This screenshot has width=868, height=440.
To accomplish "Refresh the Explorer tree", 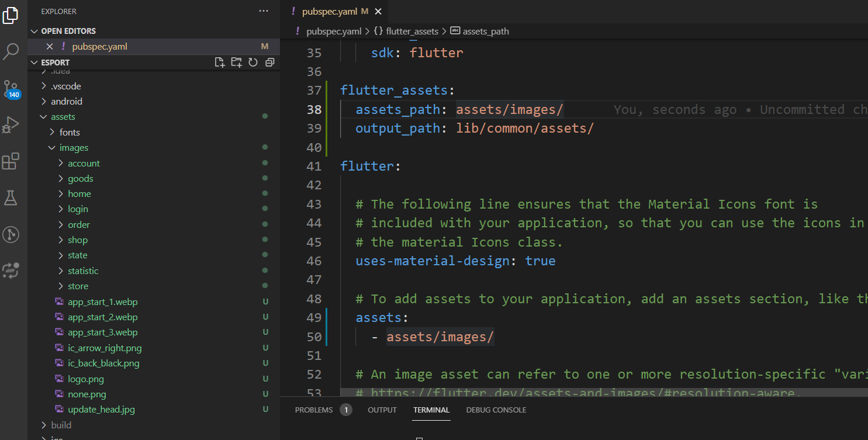I will 253,63.
